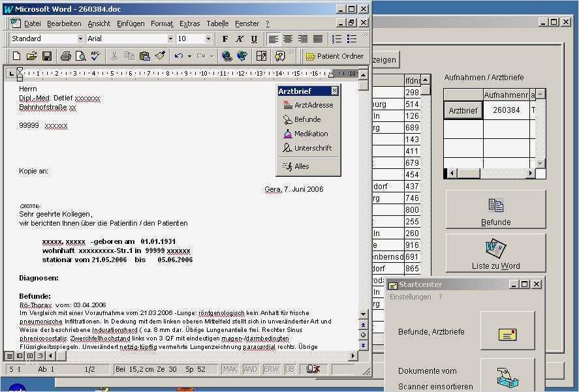Open the Tabelle menu

[x=217, y=23]
